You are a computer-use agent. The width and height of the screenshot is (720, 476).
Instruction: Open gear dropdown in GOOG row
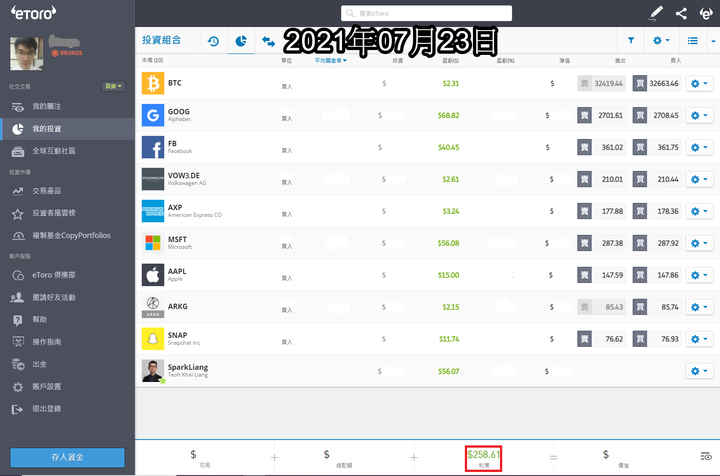tap(699, 115)
